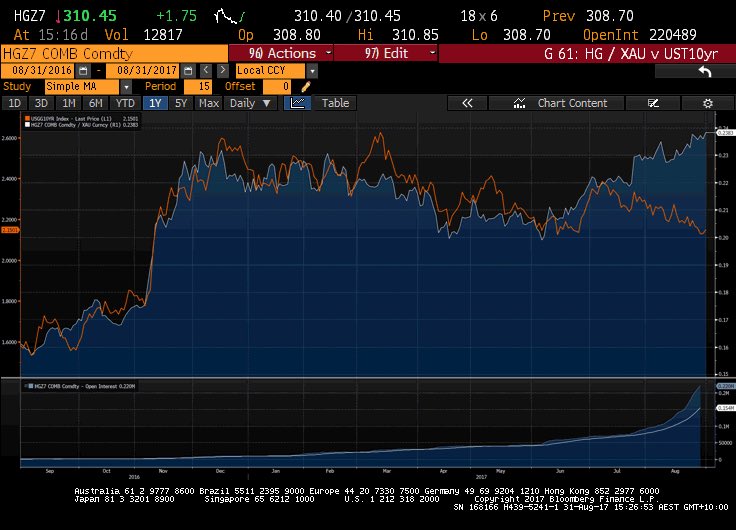The height and width of the screenshot is (530, 736).
Task: Open Simple MA study dropdown arrow
Action: 126,87
